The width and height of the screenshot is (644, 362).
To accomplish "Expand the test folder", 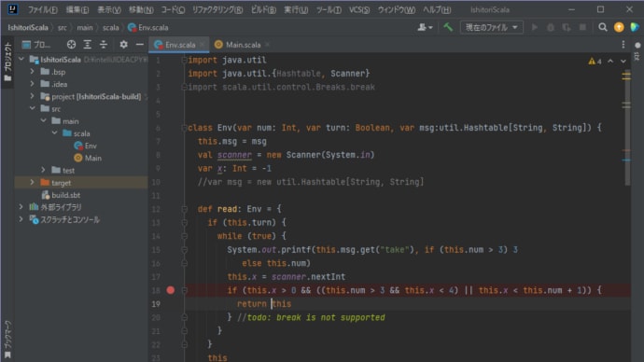I will (44, 170).
